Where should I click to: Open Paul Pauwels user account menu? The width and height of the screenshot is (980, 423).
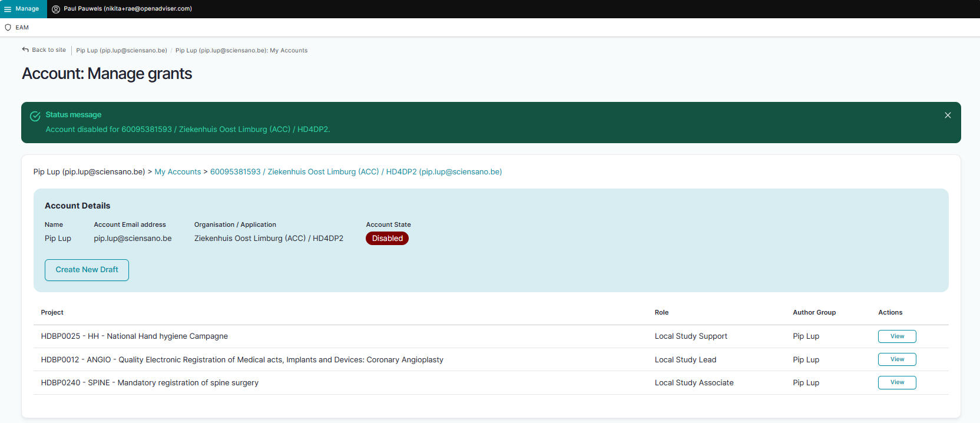(127, 9)
